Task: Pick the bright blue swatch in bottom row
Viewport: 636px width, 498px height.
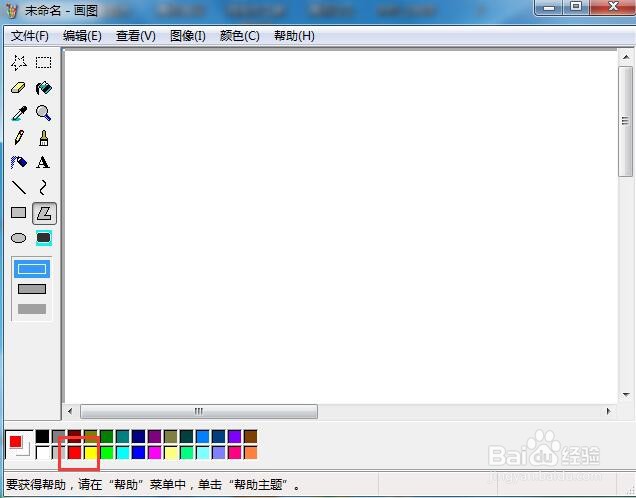Action: [138, 452]
